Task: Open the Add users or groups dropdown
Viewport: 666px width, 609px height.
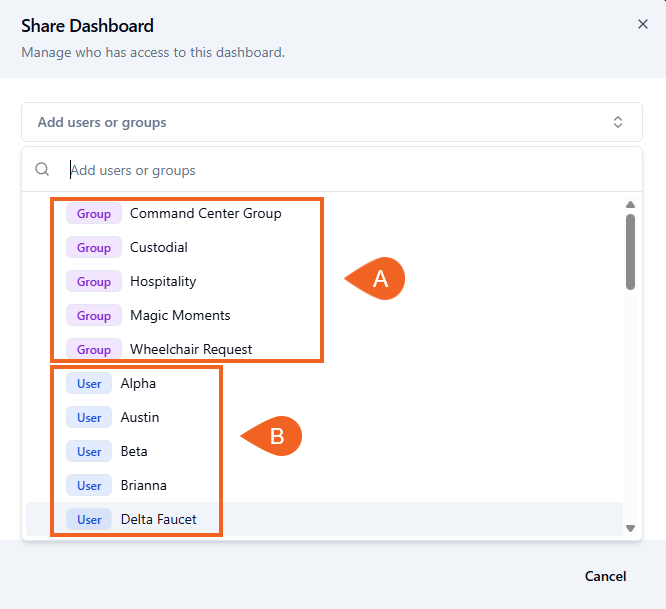Action: point(332,122)
